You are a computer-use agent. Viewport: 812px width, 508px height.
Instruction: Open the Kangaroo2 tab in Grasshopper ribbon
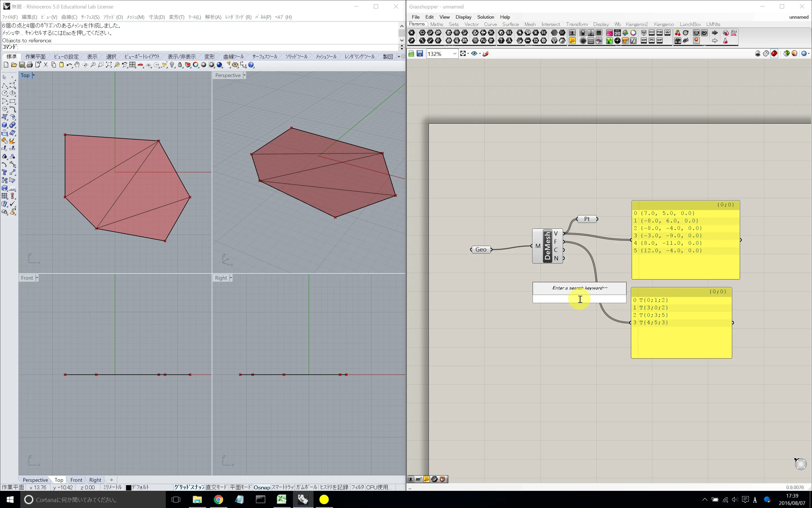click(637, 24)
